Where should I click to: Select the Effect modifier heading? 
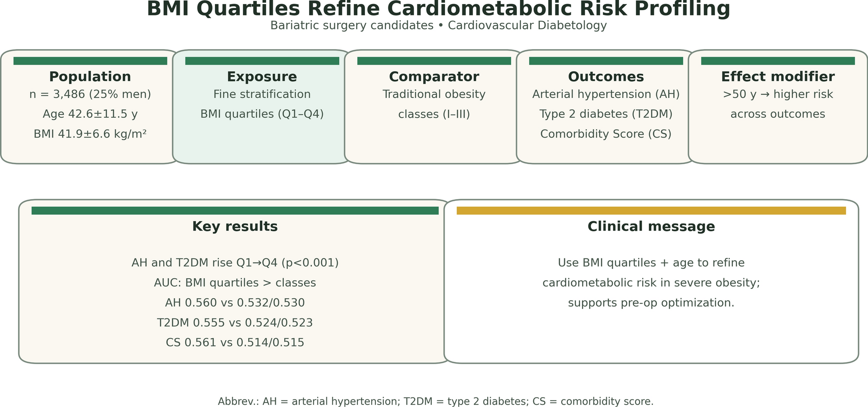(778, 77)
